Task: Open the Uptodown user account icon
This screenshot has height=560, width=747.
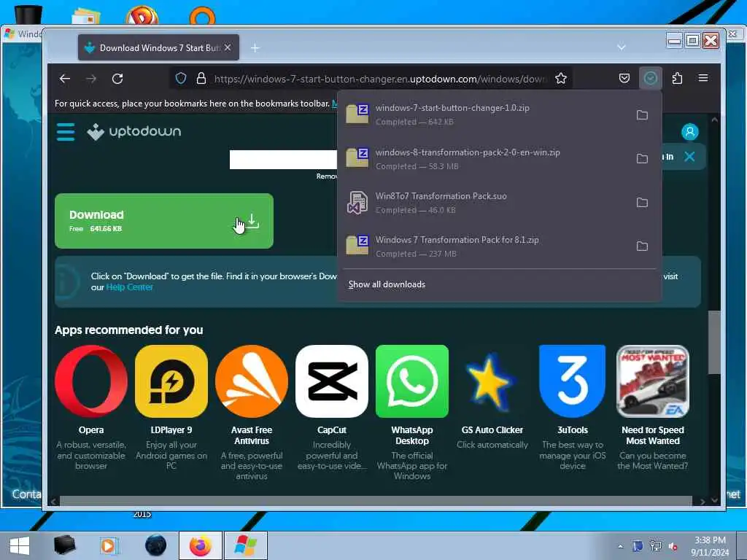Action: [x=690, y=132]
